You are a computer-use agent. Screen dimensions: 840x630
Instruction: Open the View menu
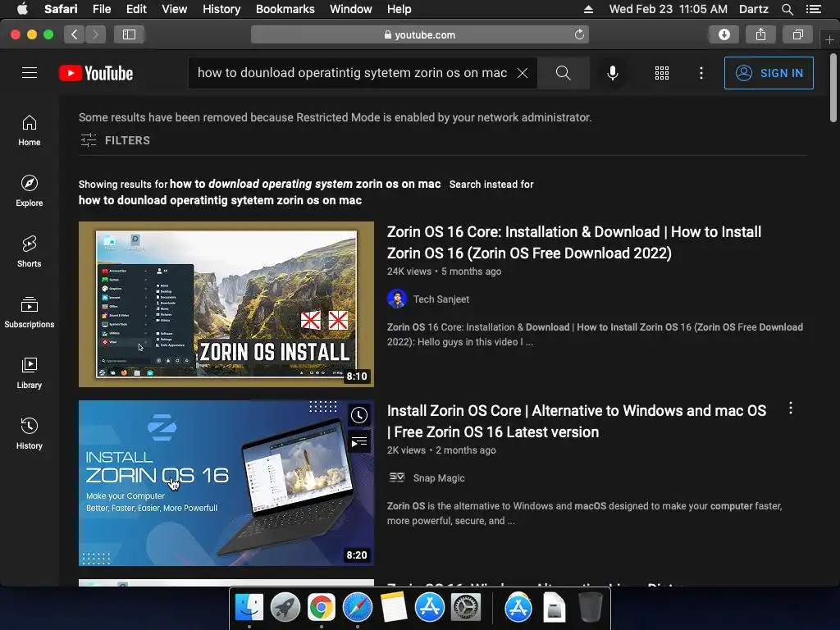[175, 9]
